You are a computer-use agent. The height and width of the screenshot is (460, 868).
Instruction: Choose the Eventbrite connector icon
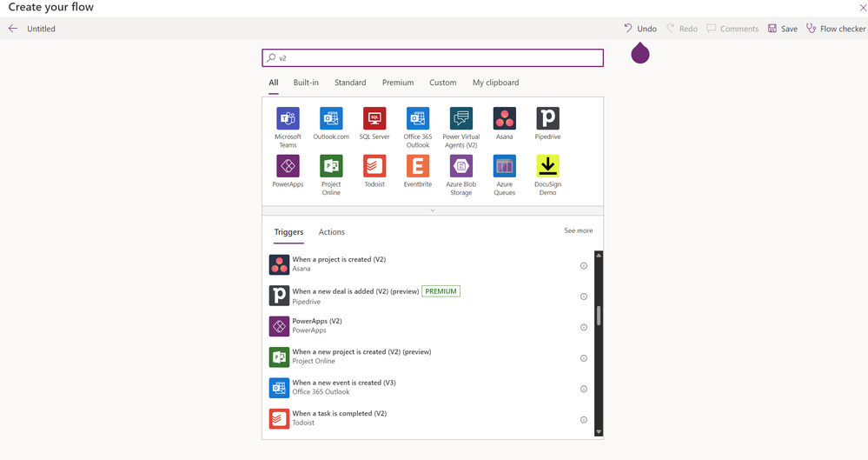pyautogui.click(x=418, y=166)
